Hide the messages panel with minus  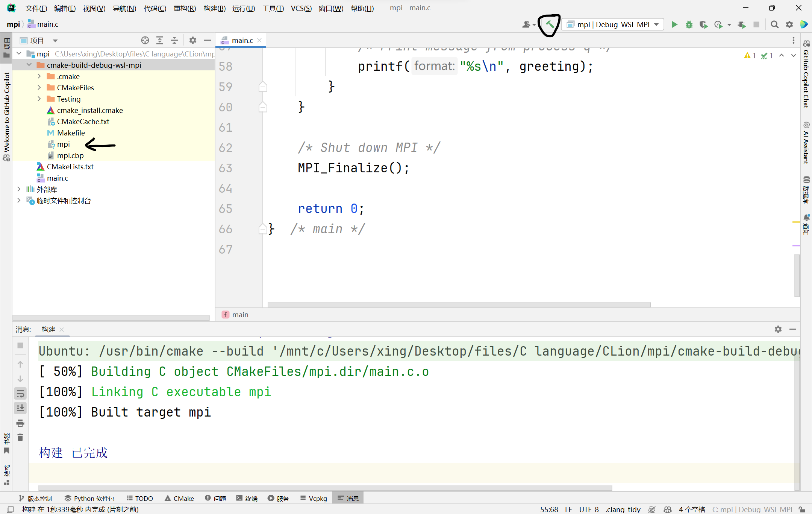(x=793, y=329)
